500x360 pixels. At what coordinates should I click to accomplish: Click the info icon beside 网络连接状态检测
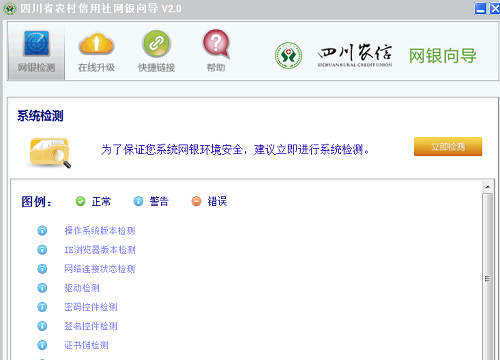(x=42, y=268)
